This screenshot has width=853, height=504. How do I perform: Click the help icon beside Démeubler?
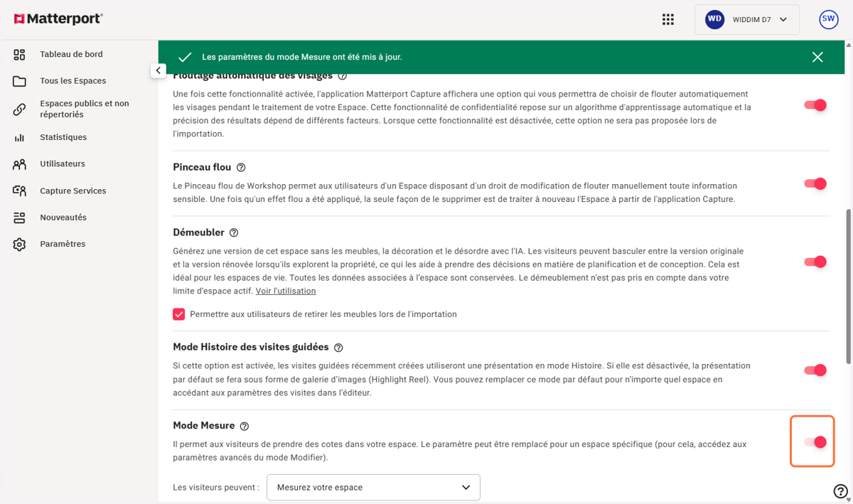pos(234,232)
